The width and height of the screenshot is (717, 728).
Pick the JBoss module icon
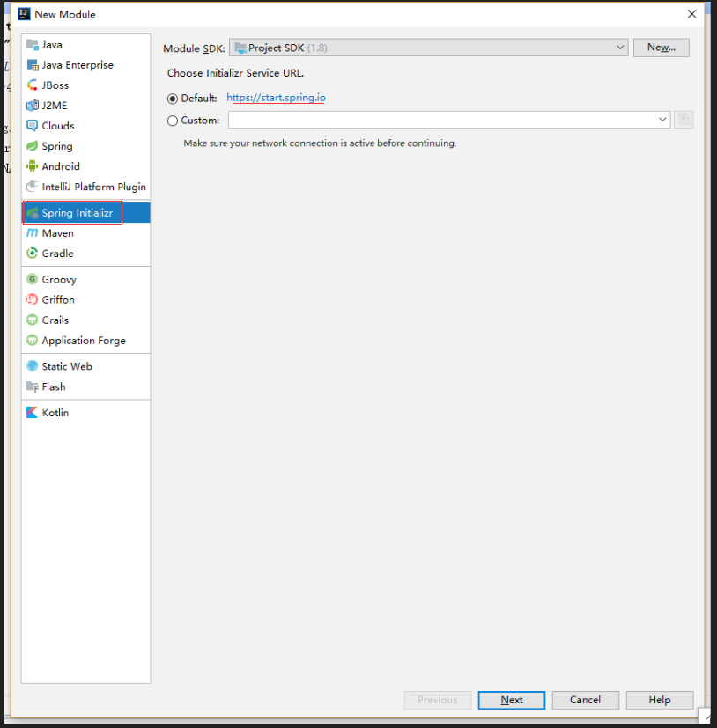point(32,85)
